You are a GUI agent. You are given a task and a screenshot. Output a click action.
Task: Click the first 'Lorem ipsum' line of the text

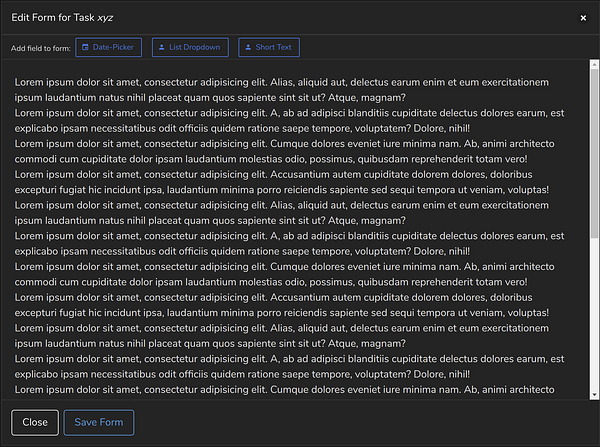(x=282, y=82)
